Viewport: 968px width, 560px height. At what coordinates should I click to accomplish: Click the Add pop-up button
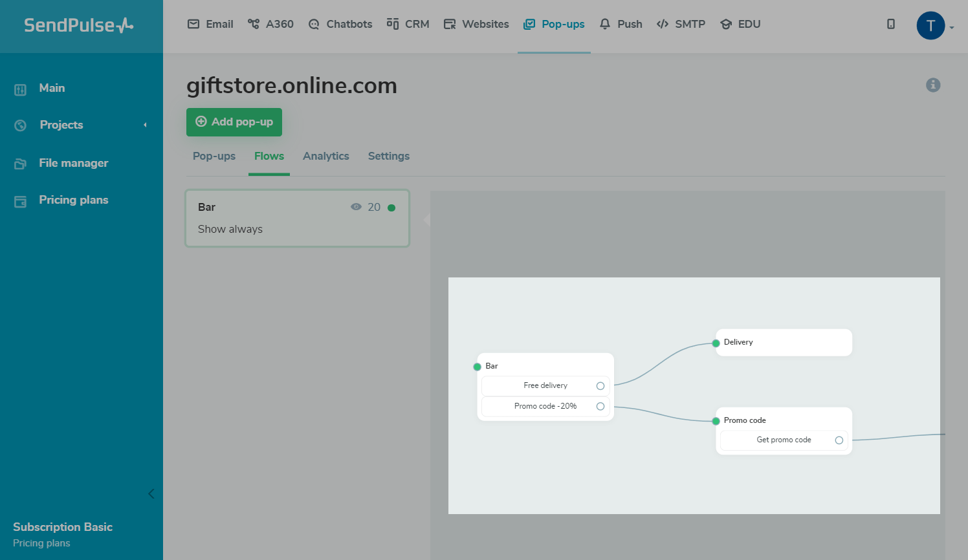(x=234, y=122)
